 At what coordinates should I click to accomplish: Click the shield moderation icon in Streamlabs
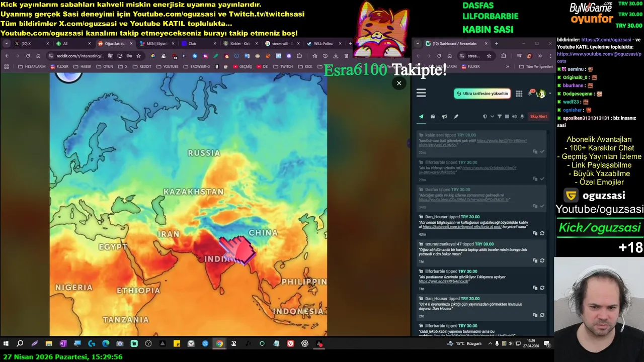pos(485,117)
